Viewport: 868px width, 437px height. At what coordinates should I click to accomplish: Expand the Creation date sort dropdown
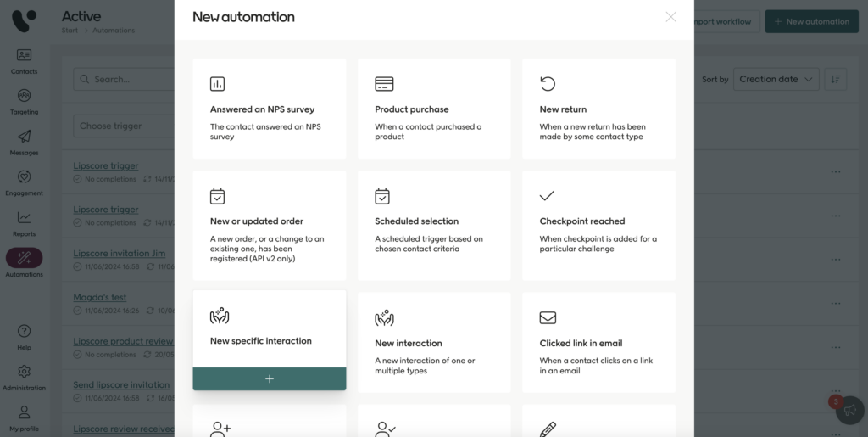click(x=776, y=79)
